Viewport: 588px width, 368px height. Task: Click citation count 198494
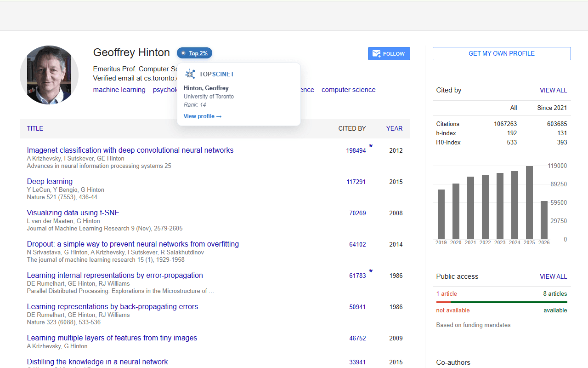pyautogui.click(x=356, y=150)
